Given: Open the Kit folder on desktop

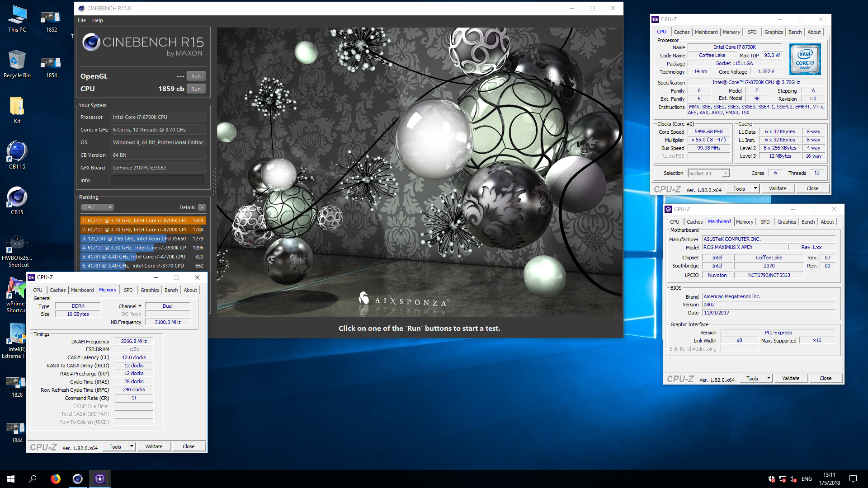Looking at the screenshot, I should [17, 107].
